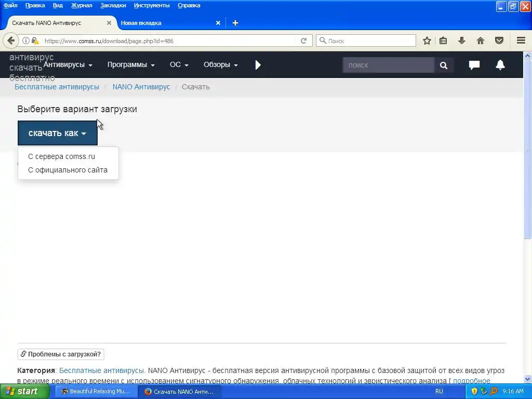The width and height of the screenshot is (532, 399).
Task: Focus the browser URL address field
Action: [x=170, y=41]
